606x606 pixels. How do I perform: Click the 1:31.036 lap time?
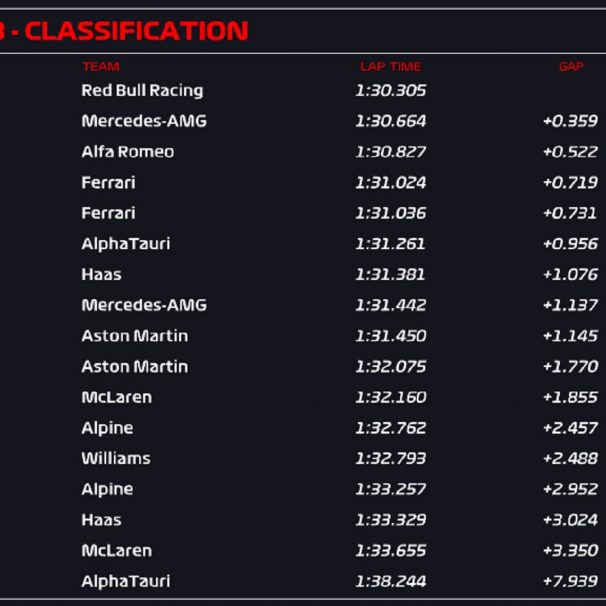click(x=391, y=213)
